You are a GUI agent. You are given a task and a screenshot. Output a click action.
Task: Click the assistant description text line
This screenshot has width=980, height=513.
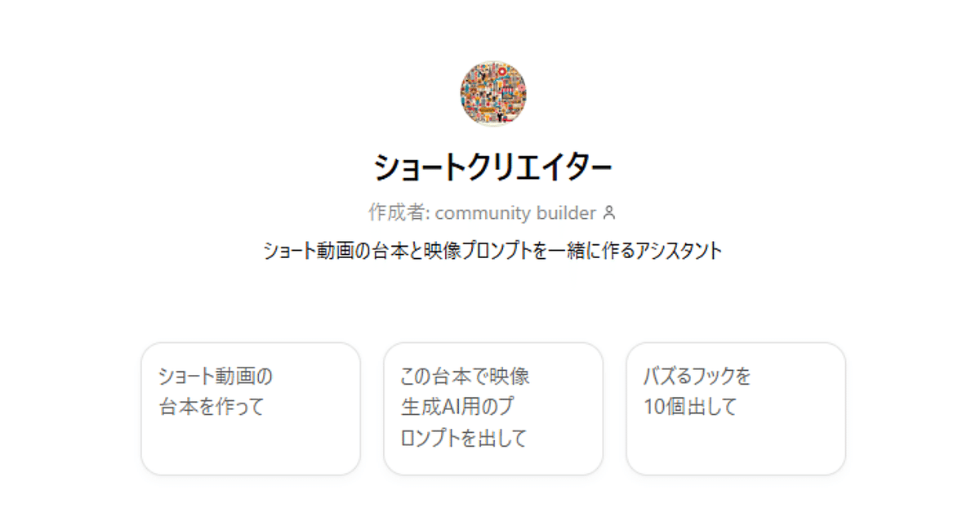coord(493,251)
